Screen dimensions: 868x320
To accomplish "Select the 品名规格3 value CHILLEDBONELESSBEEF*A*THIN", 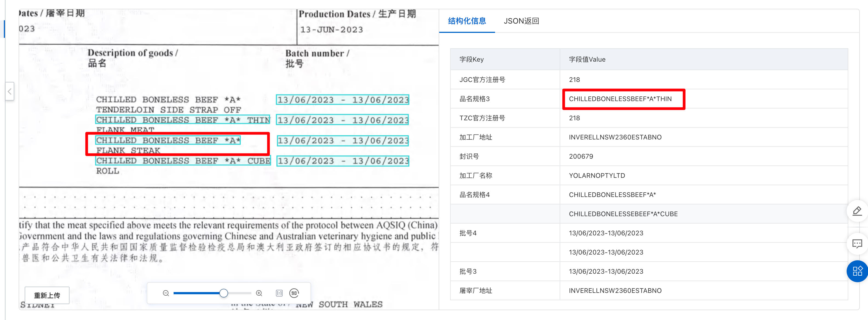I will point(620,99).
